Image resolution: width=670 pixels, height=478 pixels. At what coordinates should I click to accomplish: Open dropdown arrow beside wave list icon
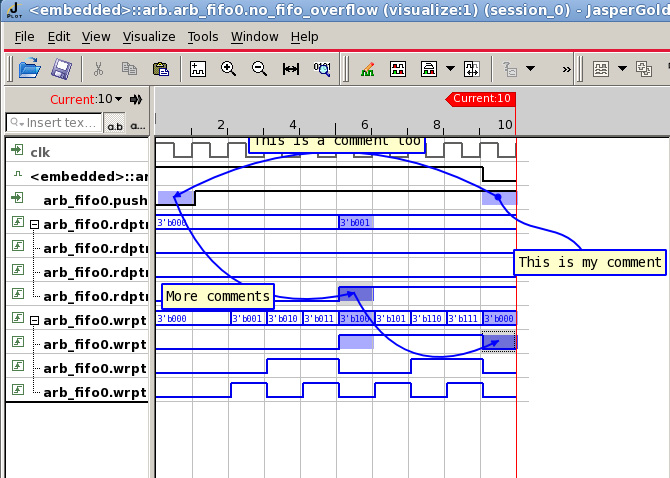click(x=623, y=68)
